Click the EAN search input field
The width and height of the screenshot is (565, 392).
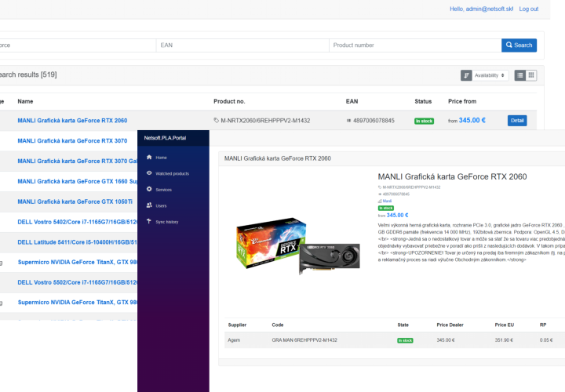(x=242, y=45)
